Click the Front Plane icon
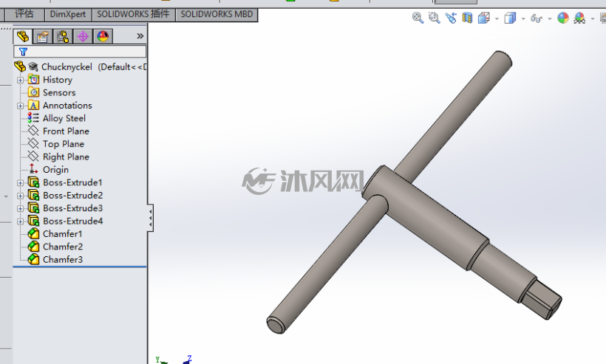 coord(33,131)
